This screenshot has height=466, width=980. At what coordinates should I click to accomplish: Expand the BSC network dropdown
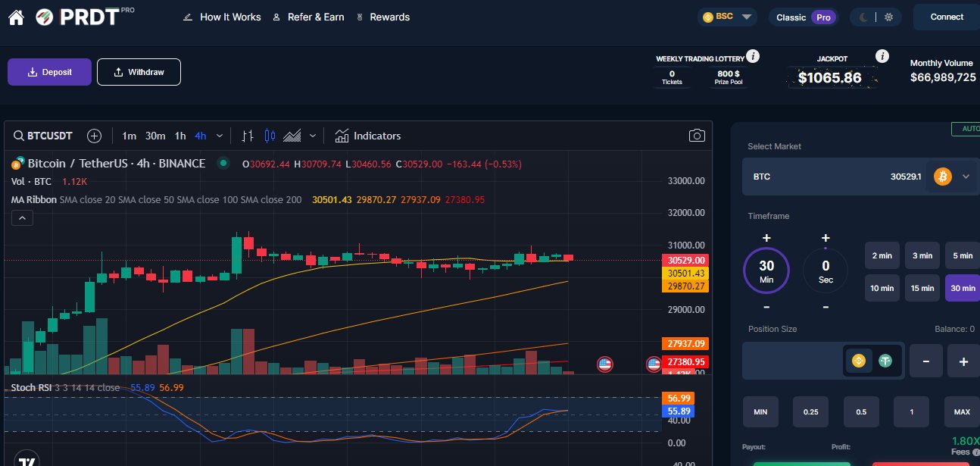[727, 17]
